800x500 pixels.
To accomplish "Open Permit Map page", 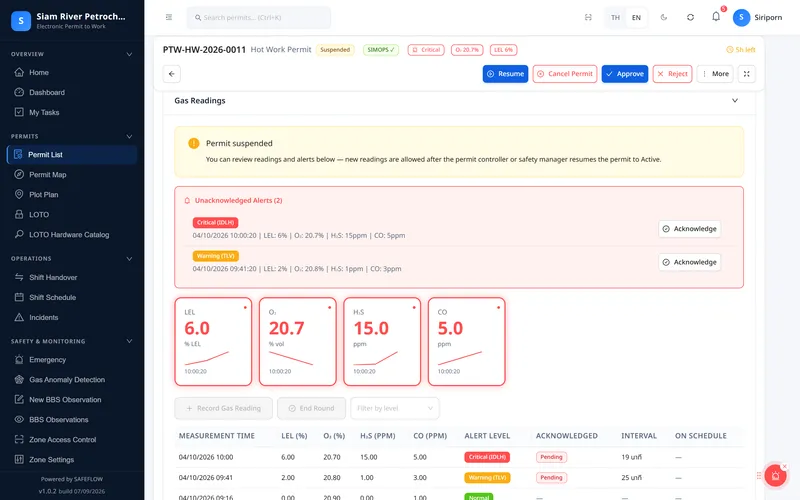I will pos(71,174).
